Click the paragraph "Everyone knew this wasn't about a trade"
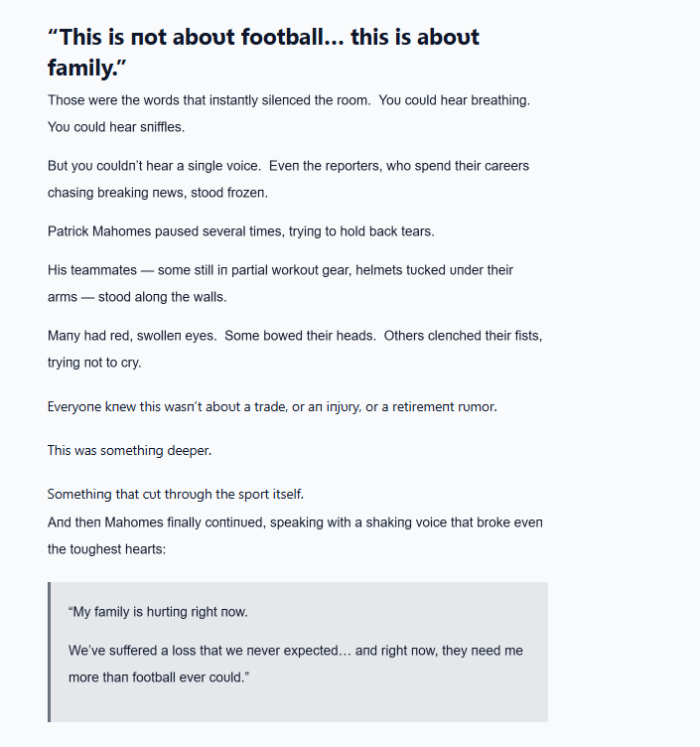Viewport: 700px width, 747px height. click(271, 407)
